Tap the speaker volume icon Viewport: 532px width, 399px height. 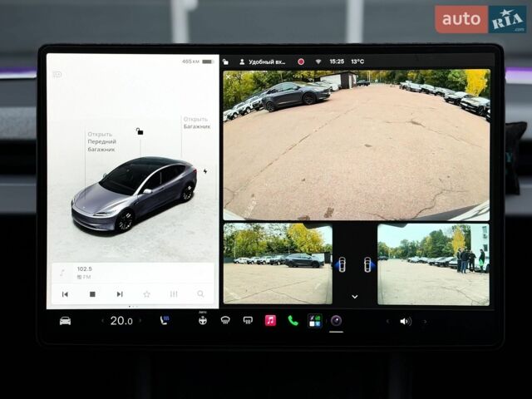(406, 321)
